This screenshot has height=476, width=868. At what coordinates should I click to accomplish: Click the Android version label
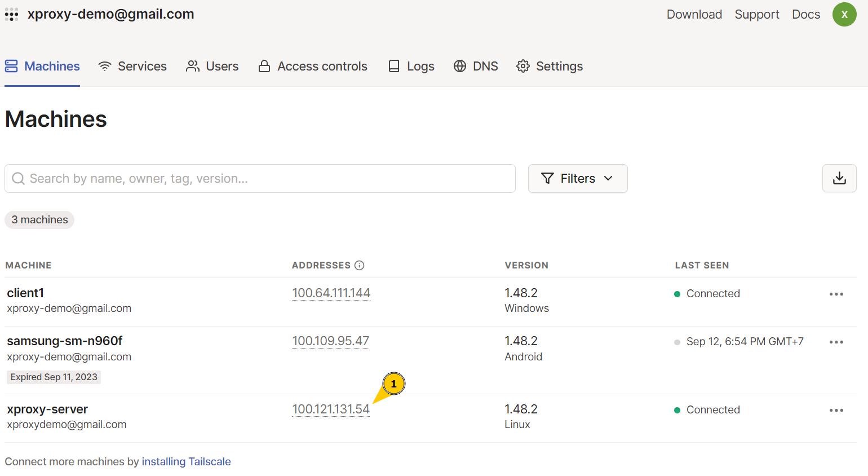click(523, 356)
